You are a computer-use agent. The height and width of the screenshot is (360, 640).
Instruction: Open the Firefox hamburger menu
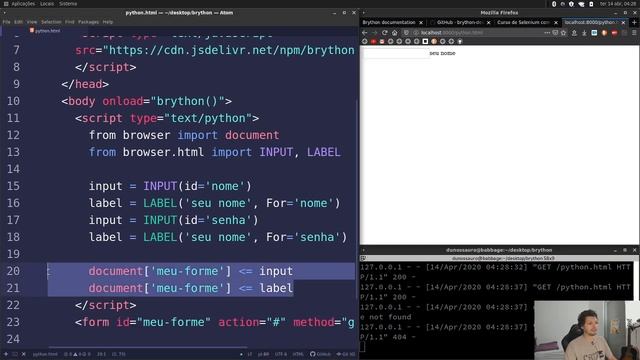point(634,33)
